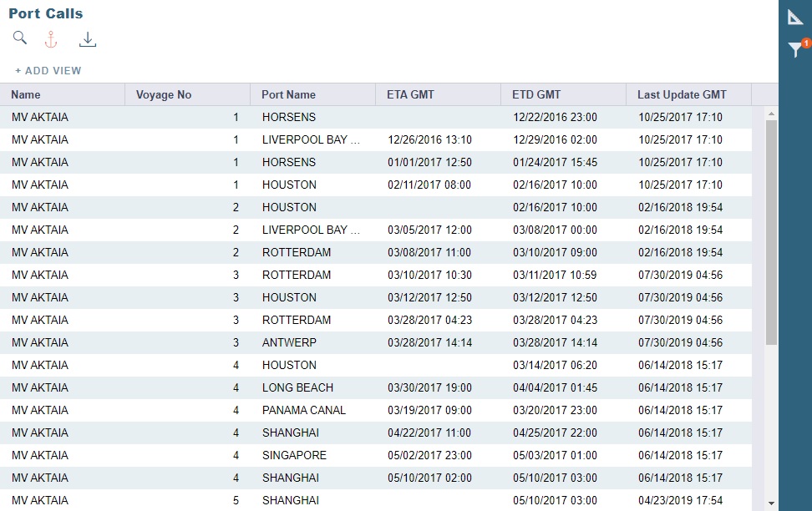
Task: Sort the table by the Name column
Action: [24, 94]
